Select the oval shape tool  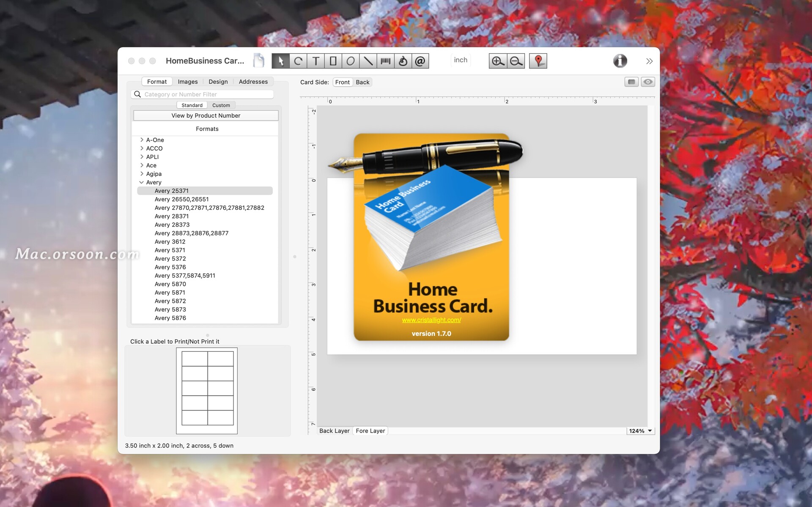(351, 61)
